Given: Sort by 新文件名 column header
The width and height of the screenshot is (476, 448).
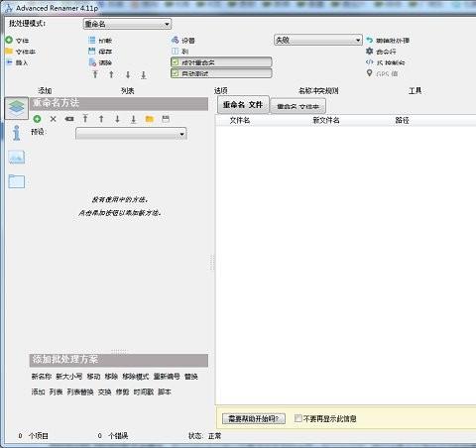Looking at the screenshot, I should pos(326,120).
